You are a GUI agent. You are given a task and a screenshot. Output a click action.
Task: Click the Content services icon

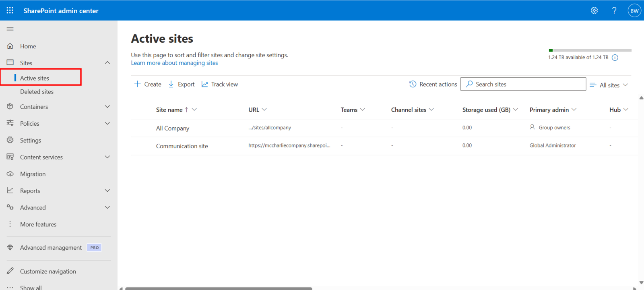[x=10, y=157]
